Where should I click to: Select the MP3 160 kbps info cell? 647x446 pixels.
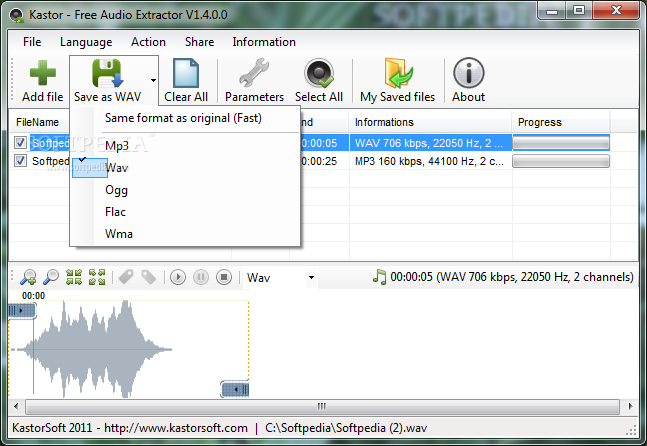point(430,161)
